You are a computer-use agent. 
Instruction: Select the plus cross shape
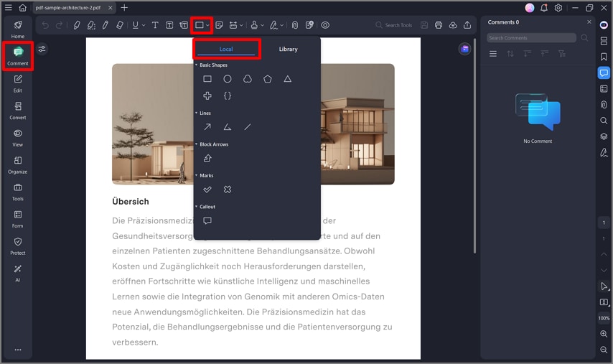(x=207, y=95)
